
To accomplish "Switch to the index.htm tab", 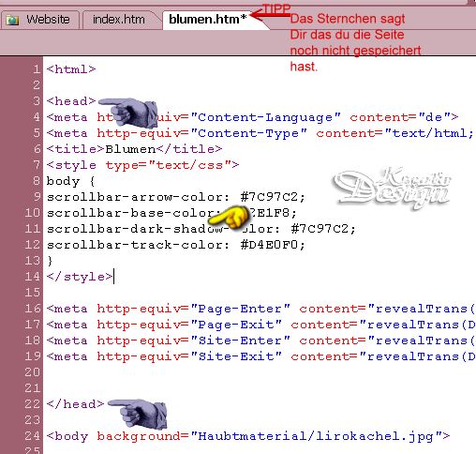I will coord(119,20).
